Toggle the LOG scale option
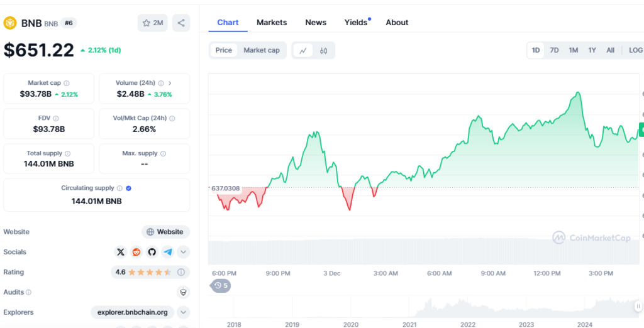The height and width of the screenshot is (328, 644). point(635,50)
